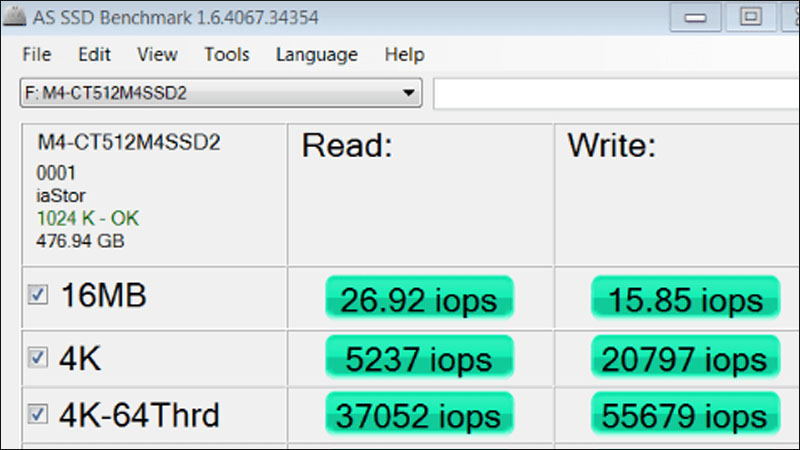Click the 0001 firmware version text
This screenshot has width=800, height=450.
pos(56,173)
